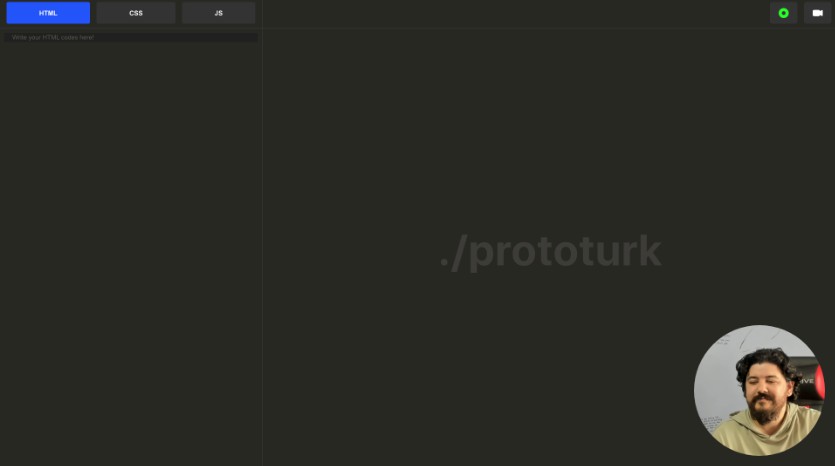Click the empty toolbar space right of the JS tab
Screen dimensions: 835x466
coord(500,13)
